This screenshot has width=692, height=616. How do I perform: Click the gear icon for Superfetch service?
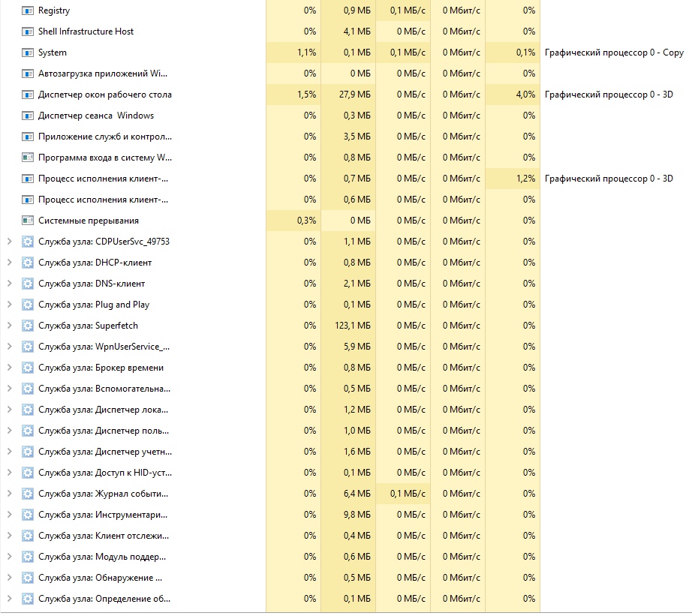28,326
